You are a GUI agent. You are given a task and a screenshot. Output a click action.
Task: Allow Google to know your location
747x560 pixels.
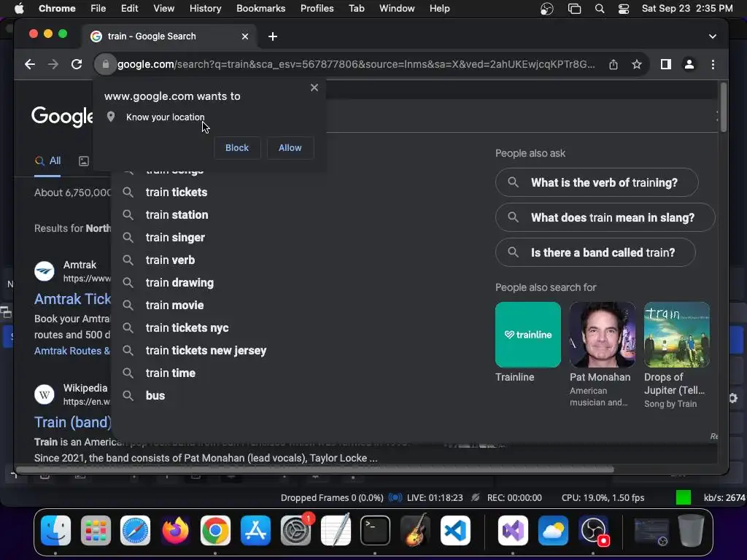pyautogui.click(x=290, y=147)
